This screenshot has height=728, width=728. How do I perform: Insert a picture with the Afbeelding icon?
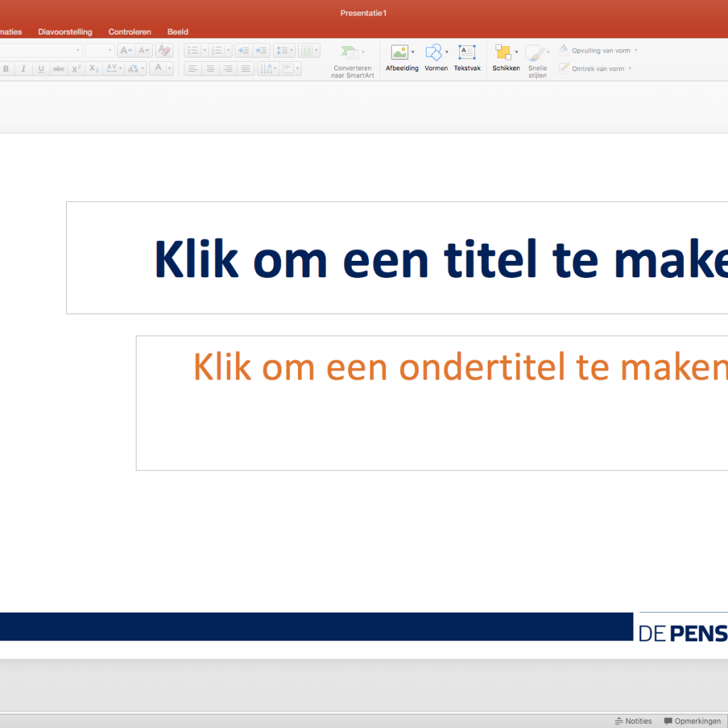[x=400, y=53]
